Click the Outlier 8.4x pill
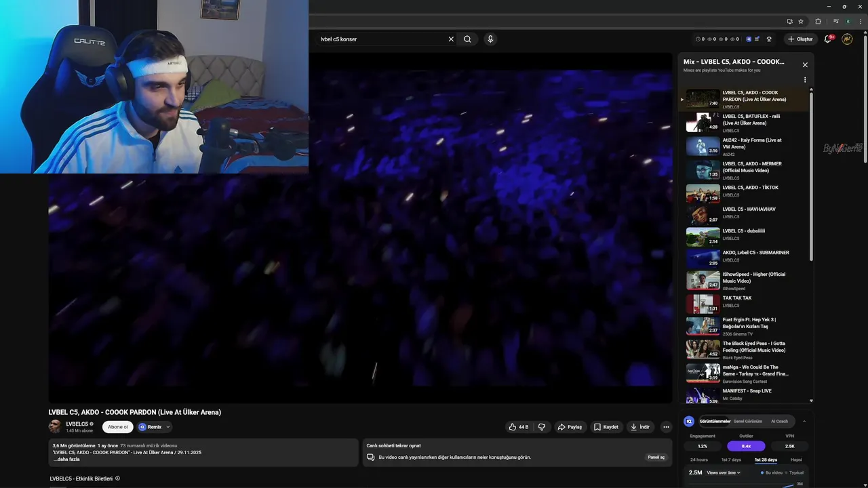Image resolution: width=868 pixels, height=488 pixels. coord(746,446)
